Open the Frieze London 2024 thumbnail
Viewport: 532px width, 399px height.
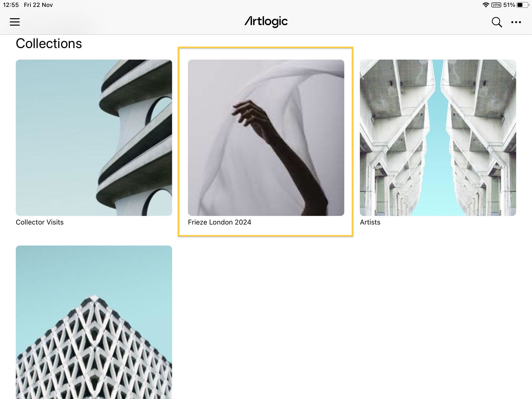[266, 138]
